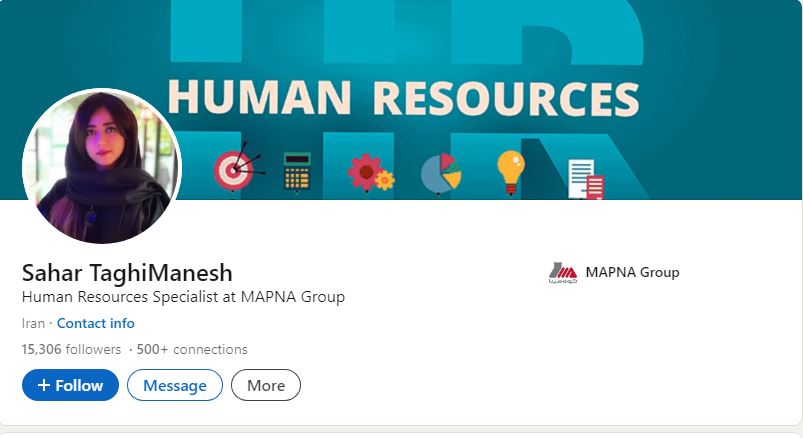Click the calculator icon in banner

[x=297, y=173]
